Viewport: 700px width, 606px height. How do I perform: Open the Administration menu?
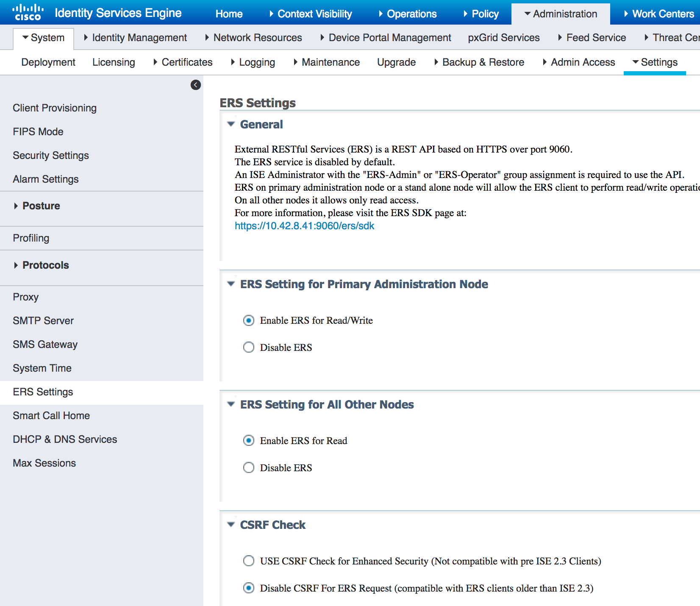[x=561, y=14]
